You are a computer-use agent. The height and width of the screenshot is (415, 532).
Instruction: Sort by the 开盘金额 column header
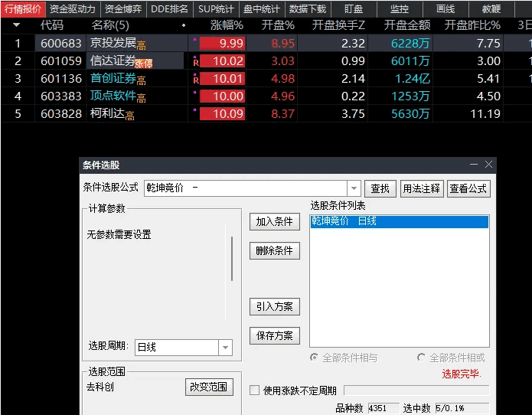coord(406,25)
